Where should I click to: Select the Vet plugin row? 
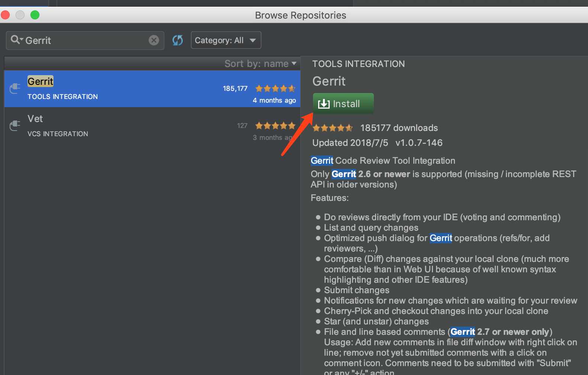click(152, 126)
